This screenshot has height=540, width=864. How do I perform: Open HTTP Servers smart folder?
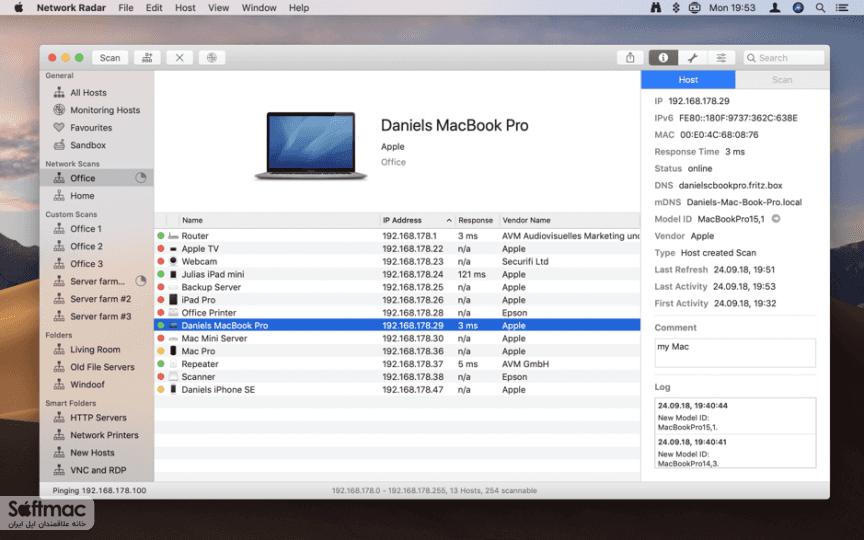[96, 418]
